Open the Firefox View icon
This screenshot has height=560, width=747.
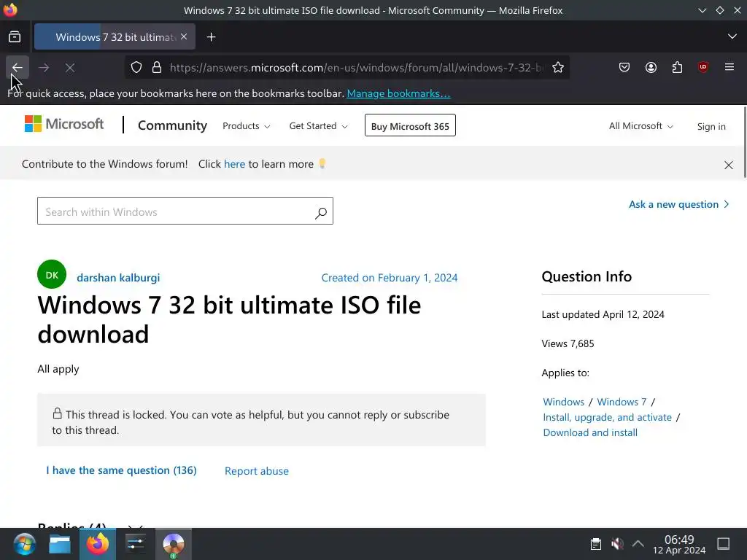15,36
